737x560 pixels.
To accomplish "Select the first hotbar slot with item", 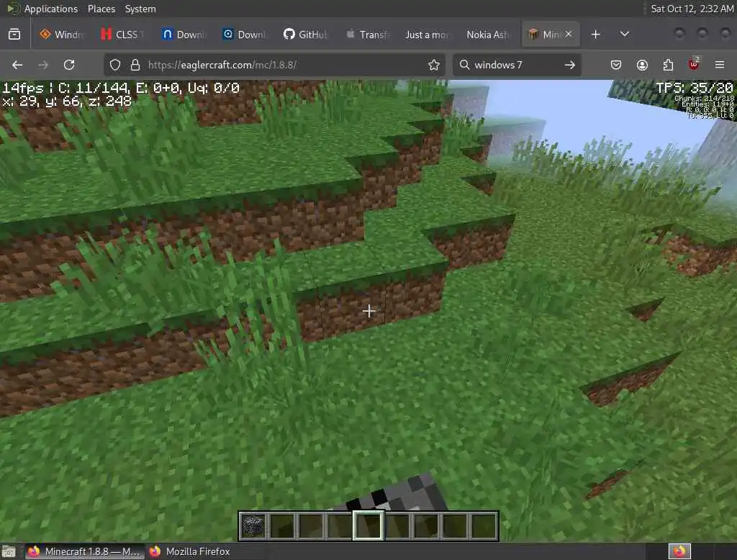I will 253,525.
